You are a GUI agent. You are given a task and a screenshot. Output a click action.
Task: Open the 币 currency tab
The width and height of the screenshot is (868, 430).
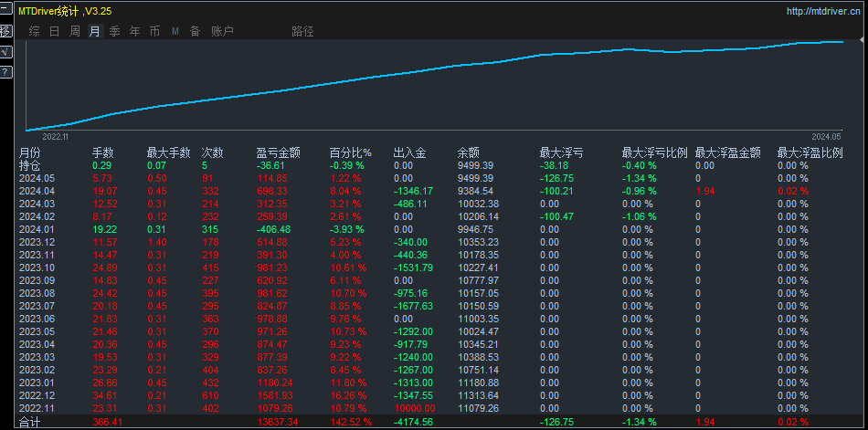154,32
